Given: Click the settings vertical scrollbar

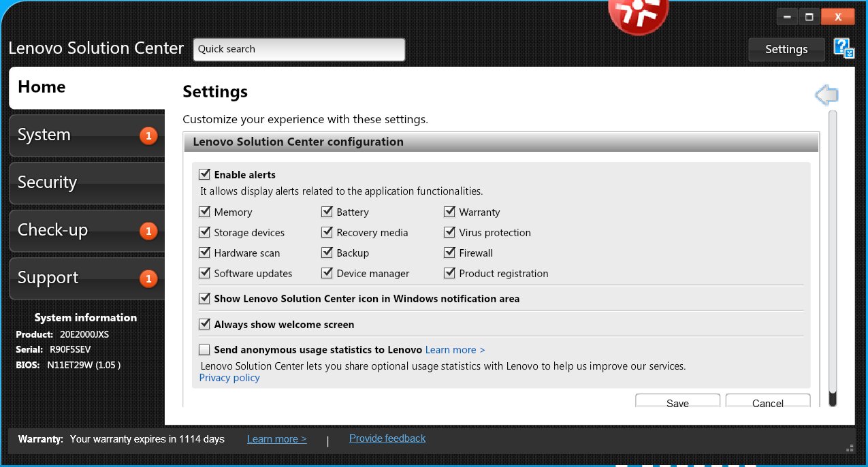Looking at the screenshot, I should 833,259.
